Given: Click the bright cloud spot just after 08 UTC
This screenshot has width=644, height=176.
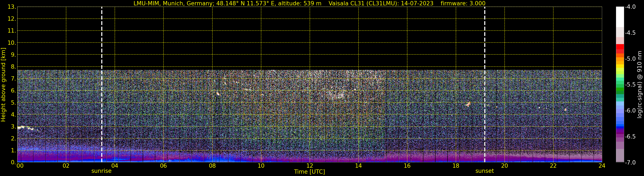Looking at the screenshot, I should coord(217,94).
